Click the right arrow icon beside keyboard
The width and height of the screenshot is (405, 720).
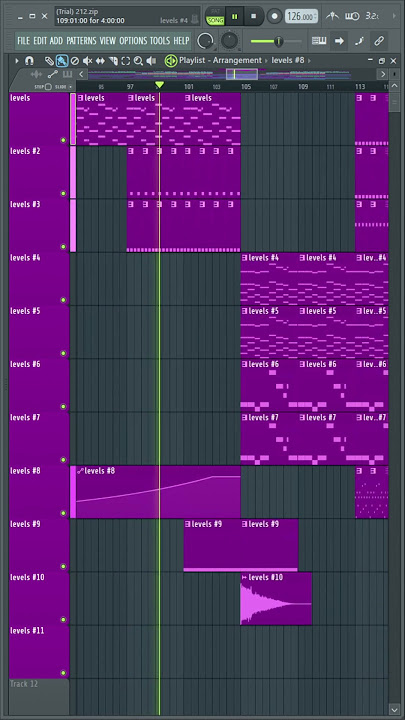(339, 41)
